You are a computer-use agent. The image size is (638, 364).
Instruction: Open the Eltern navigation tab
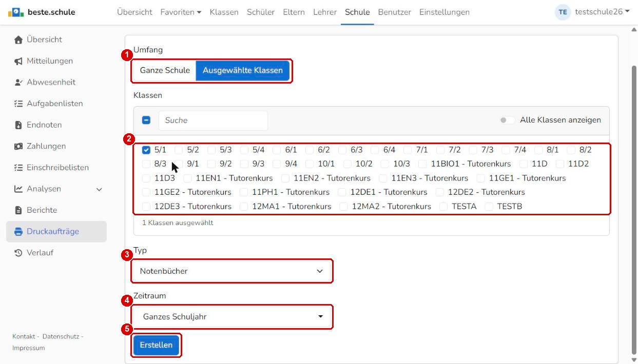294,12
